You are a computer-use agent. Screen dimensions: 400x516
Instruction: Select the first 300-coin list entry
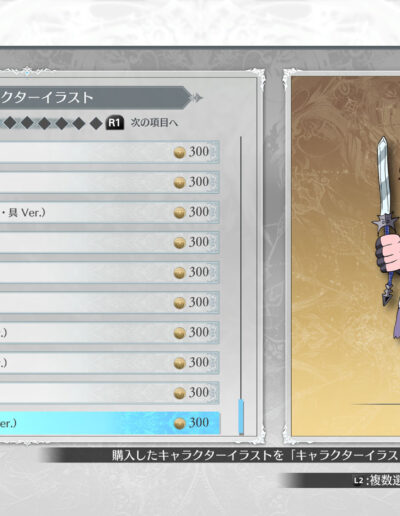(x=110, y=152)
